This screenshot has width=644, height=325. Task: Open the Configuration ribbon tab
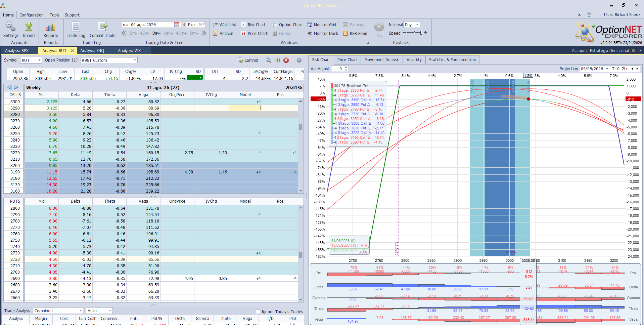31,15
